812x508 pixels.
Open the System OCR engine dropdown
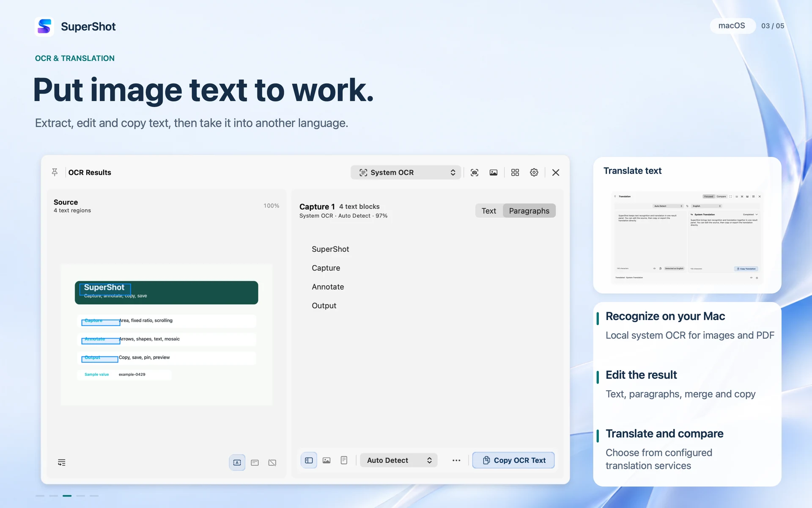[x=406, y=172]
